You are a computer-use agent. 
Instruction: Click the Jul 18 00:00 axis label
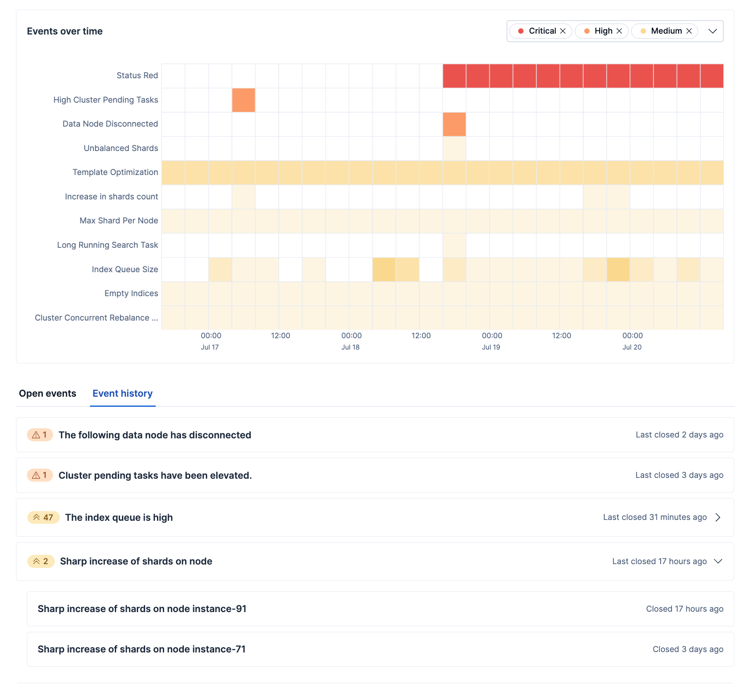(351, 341)
